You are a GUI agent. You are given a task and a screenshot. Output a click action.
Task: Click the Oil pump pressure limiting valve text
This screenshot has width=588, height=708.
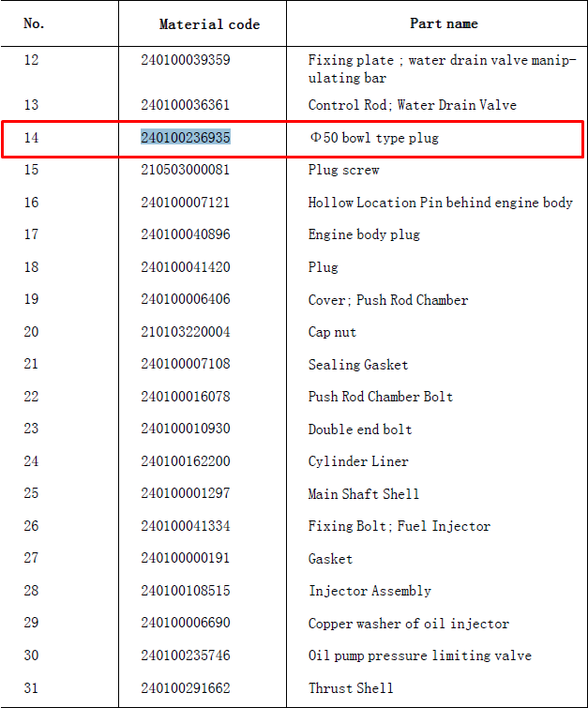click(420, 655)
